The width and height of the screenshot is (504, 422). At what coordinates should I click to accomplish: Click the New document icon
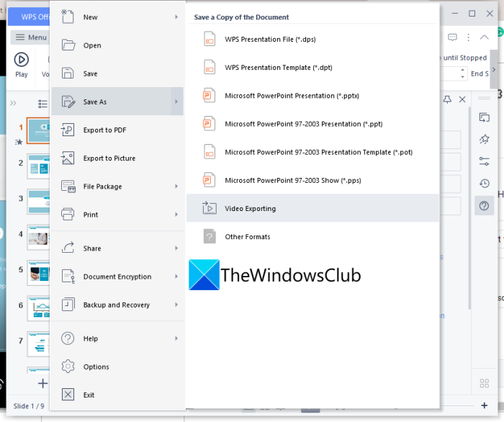point(68,17)
